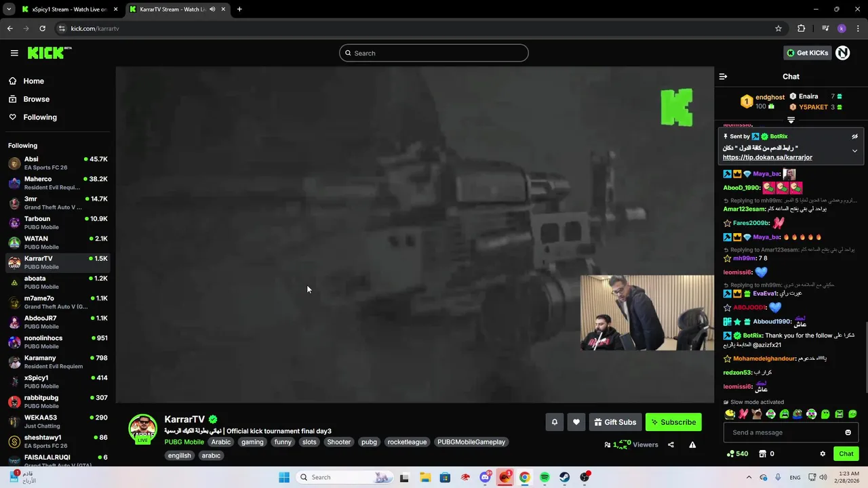Viewport: 868px width, 488px height.
Task: Reload the page
Action: [42, 28]
